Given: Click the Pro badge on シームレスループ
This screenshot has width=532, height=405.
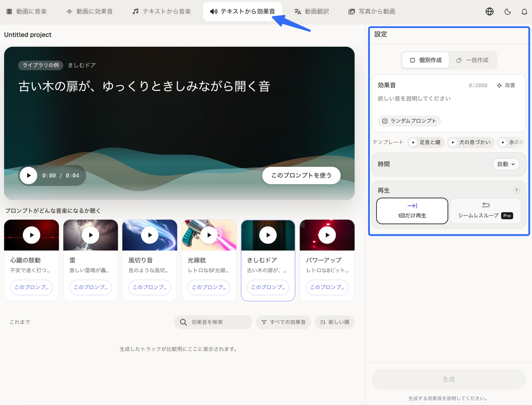Looking at the screenshot, I should tap(507, 216).
